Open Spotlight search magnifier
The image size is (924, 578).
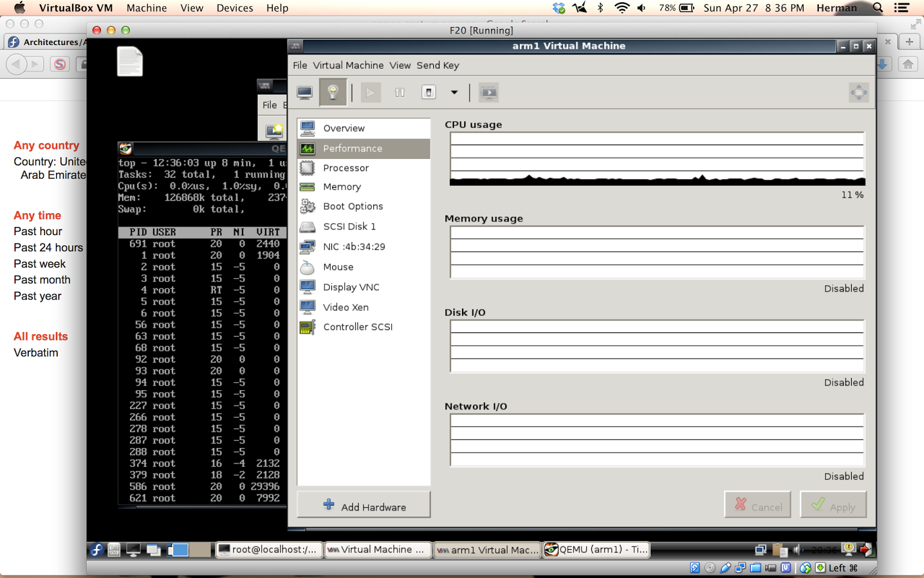[878, 8]
